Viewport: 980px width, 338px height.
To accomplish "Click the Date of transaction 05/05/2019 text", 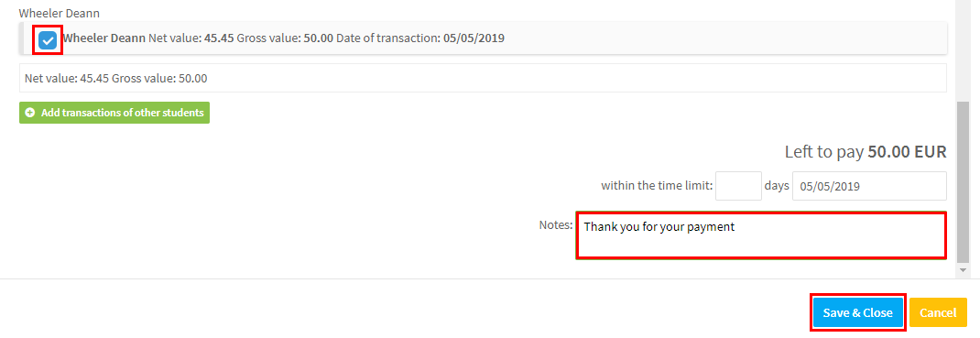I will tap(420, 38).
